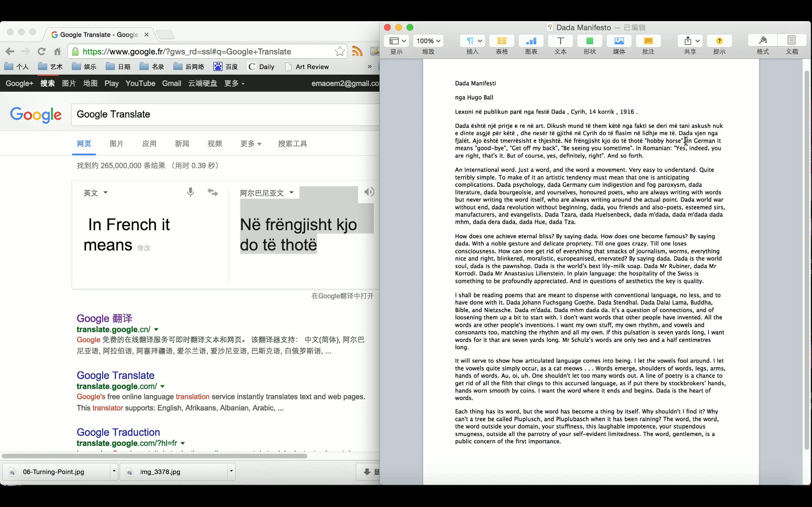Click the green Shape icon
This screenshot has width=812, height=507.
[x=590, y=41]
